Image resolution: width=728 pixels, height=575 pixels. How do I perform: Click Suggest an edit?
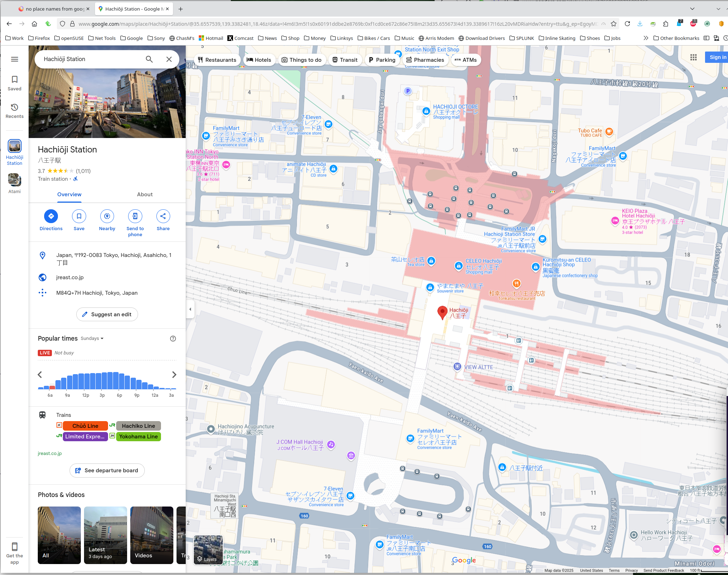pyautogui.click(x=107, y=315)
